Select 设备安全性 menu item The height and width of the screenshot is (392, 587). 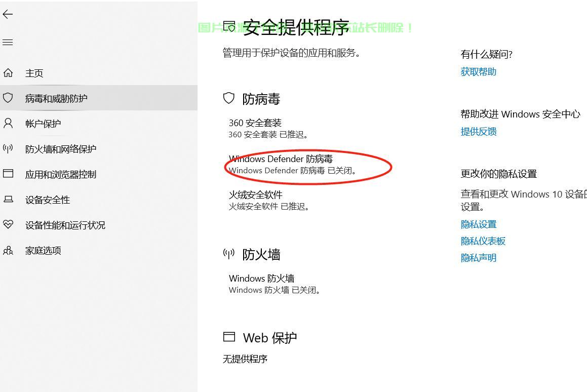click(48, 200)
